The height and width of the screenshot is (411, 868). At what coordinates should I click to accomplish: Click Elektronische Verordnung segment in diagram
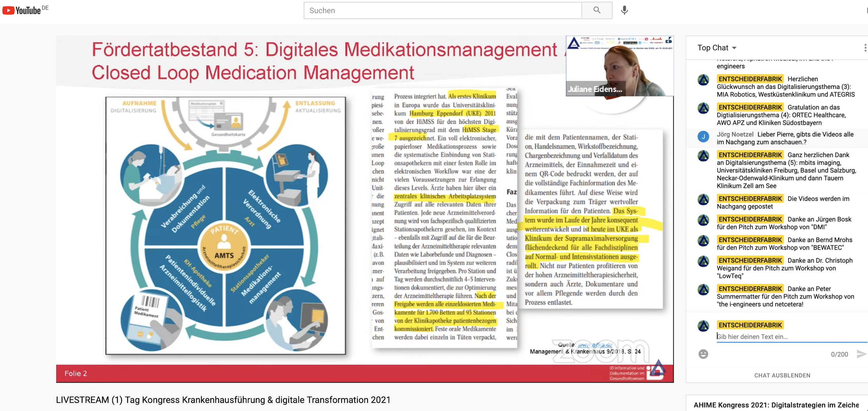click(263, 209)
